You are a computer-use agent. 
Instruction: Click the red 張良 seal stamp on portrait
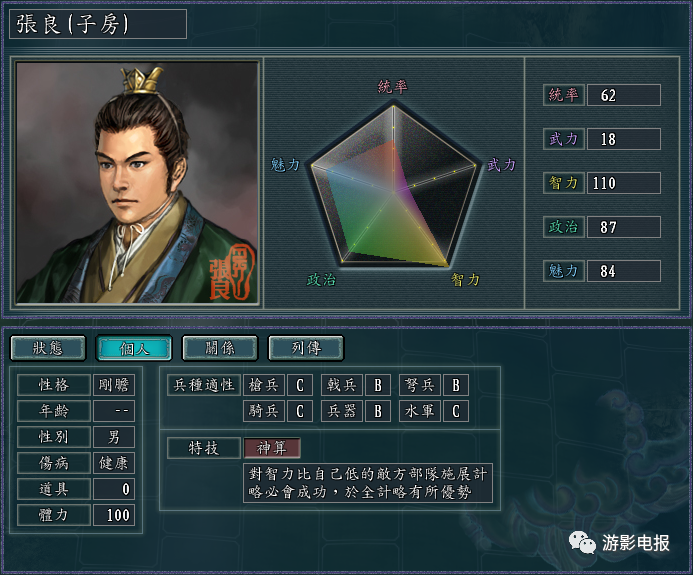point(232,272)
